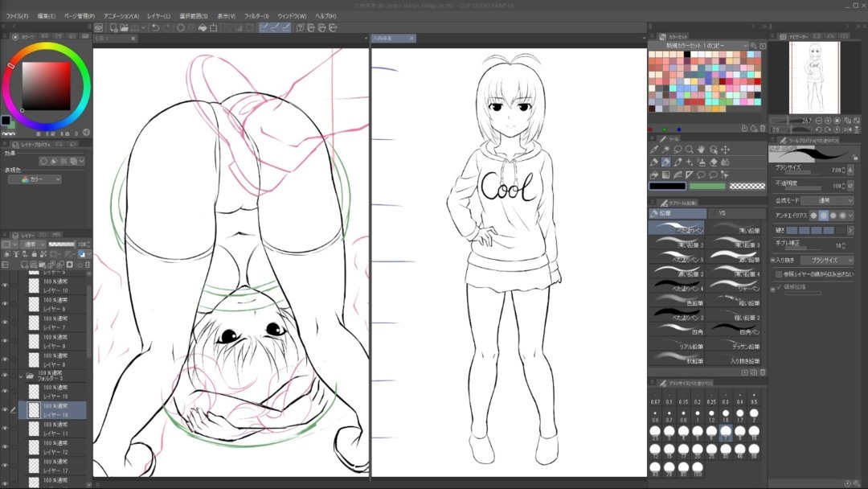Select the black main color swatch in tool palette
This screenshot has width=868, height=489.
[667, 186]
